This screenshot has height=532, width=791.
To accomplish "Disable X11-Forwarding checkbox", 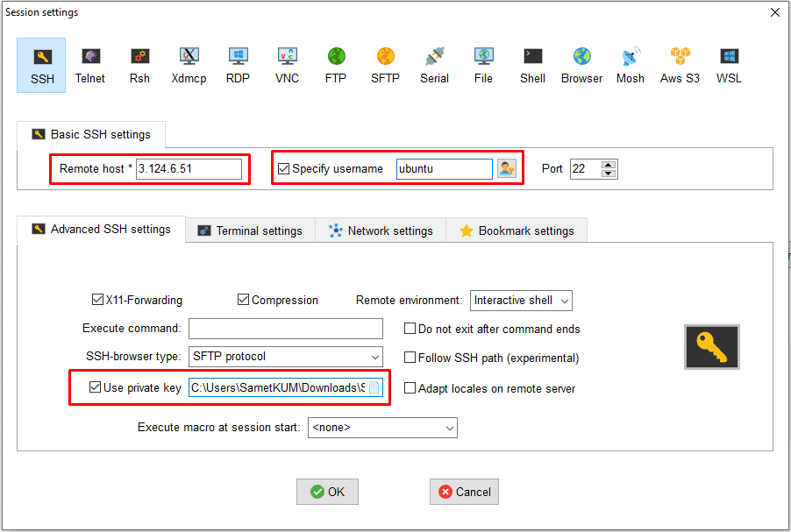I will pos(97,300).
